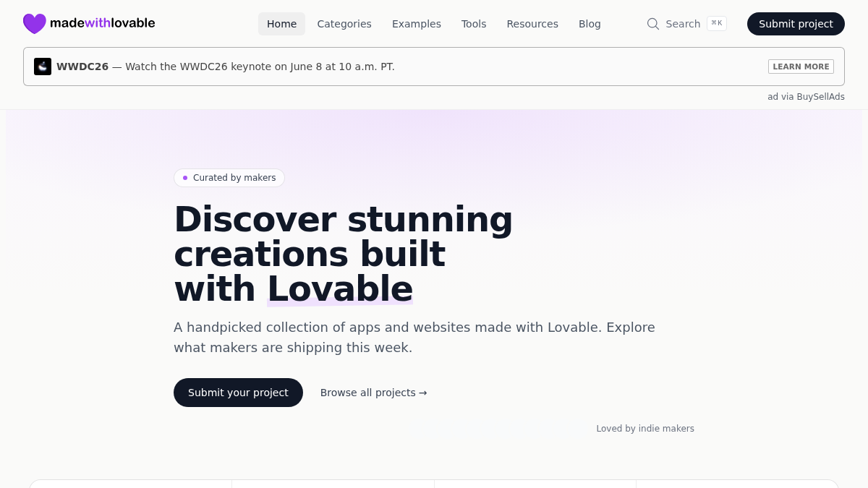Click the search magnifier icon
Viewport: 868px width, 488px height.
pos(653,24)
